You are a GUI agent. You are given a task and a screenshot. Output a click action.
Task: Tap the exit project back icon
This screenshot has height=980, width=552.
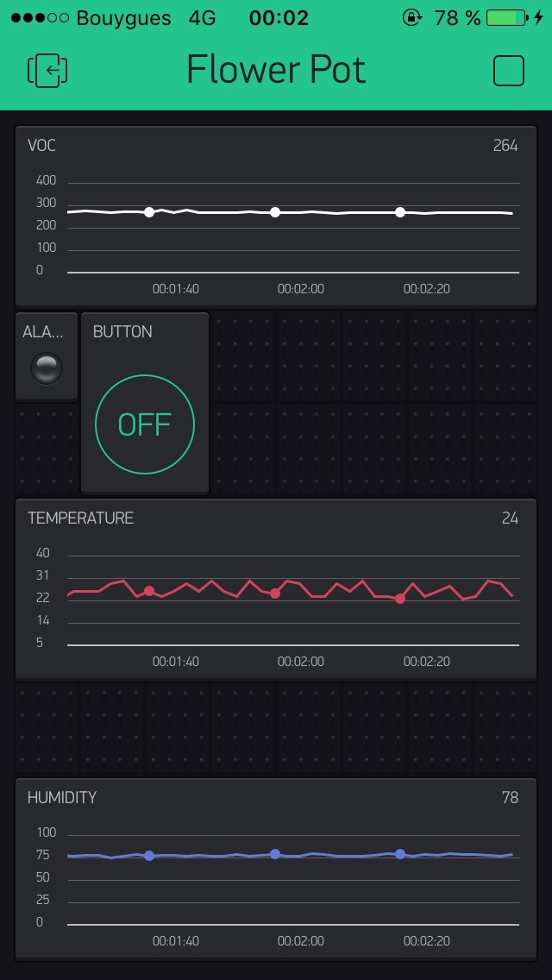click(48, 71)
